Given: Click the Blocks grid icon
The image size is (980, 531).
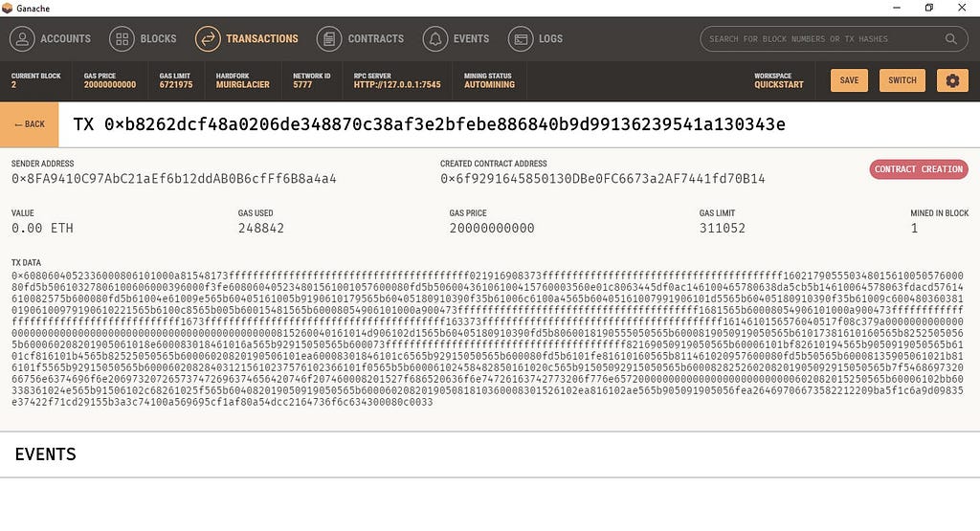Looking at the screenshot, I should [122, 38].
